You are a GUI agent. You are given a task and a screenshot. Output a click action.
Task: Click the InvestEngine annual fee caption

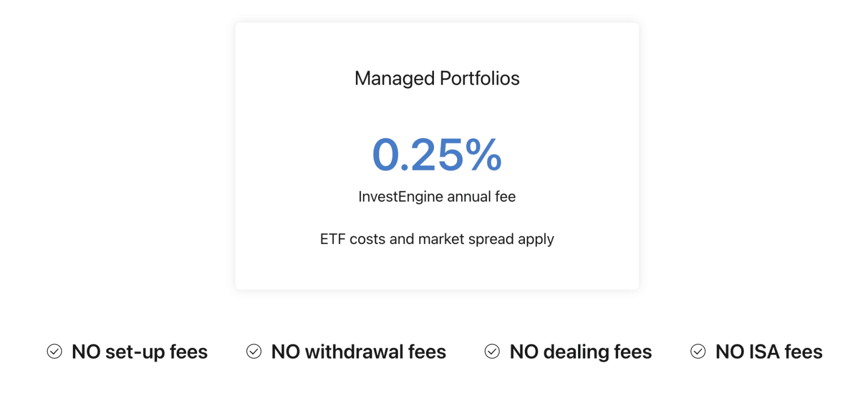tap(437, 197)
